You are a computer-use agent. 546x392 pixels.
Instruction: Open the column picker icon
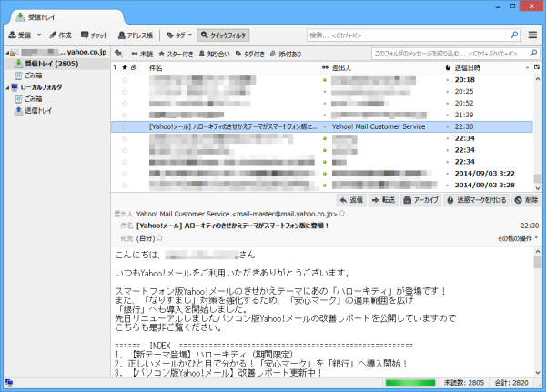coord(537,67)
